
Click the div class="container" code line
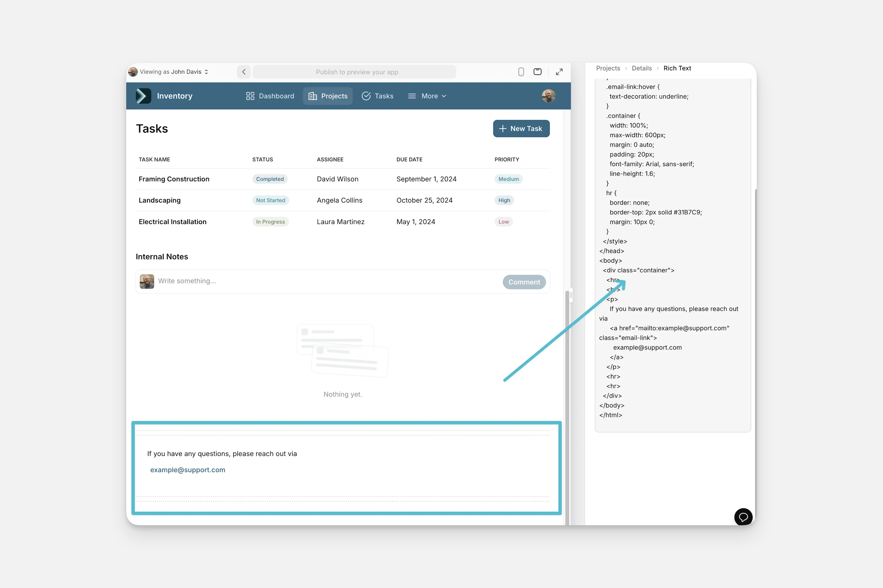638,270
